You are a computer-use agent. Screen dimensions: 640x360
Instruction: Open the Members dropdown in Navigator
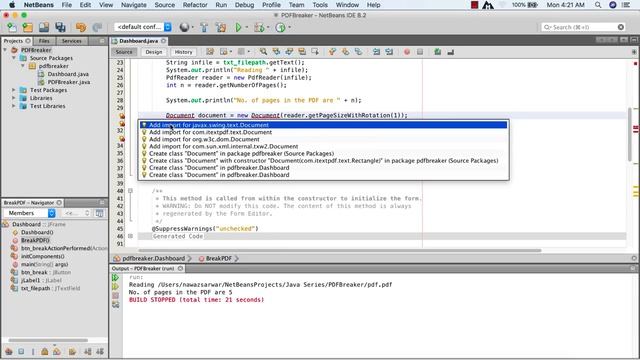pos(29,213)
